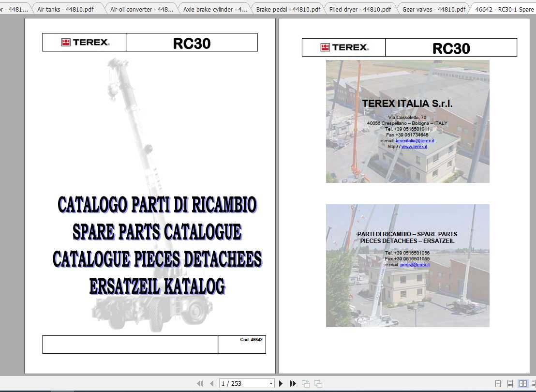Open the www.terex.it website link

(414, 147)
